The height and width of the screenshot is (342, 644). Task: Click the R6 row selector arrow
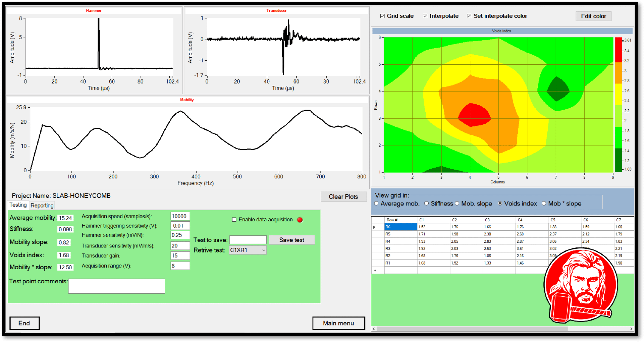[374, 227]
